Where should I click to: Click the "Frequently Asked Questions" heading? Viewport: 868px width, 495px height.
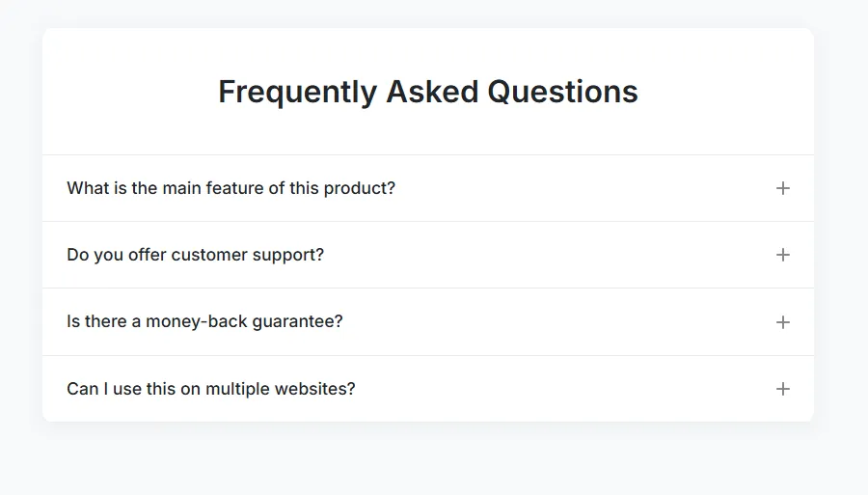pos(427,92)
